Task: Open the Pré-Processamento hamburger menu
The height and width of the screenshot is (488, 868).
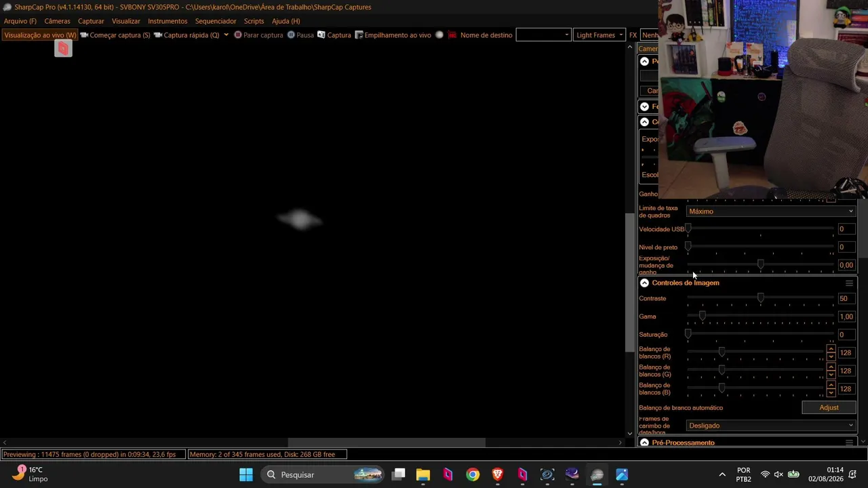Action: (x=849, y=443)
